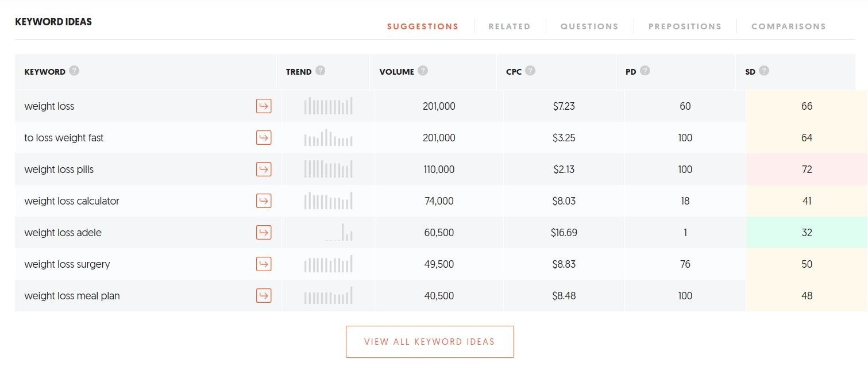Switch to the Related tab
868x370 pixels.
(x=510, y=26)
